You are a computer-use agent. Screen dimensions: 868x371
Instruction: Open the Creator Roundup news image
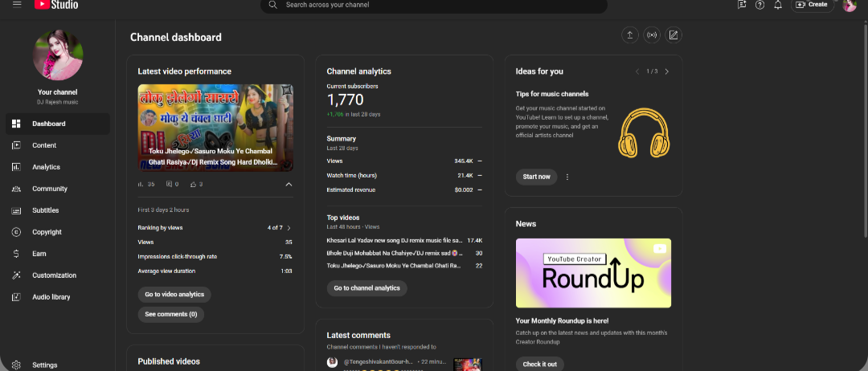tap(593, 273)
